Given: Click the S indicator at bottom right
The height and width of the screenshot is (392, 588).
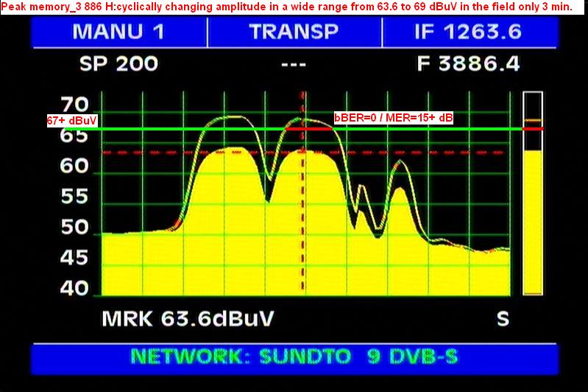Looking at the screenshot, I should pos(503,319).
